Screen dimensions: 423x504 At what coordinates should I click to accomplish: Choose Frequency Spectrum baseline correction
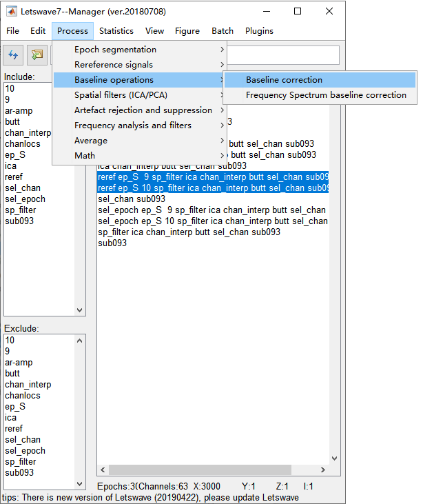(x=320, y=95)
